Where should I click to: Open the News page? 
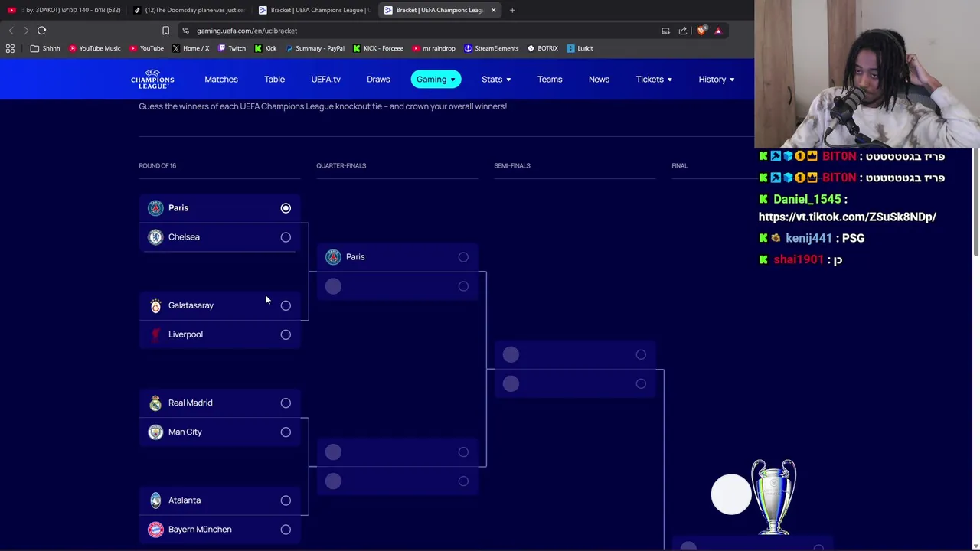(x=599, y=79)
